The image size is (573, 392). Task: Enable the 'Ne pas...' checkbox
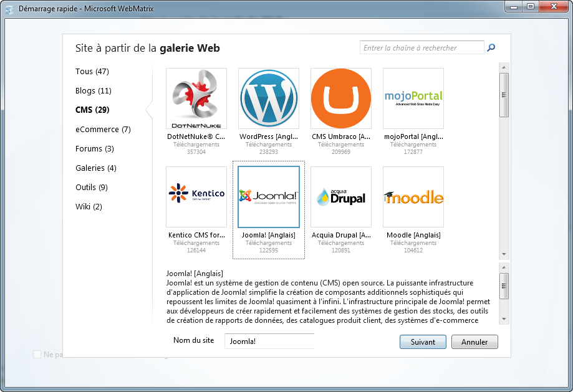(x=37, y=354)
